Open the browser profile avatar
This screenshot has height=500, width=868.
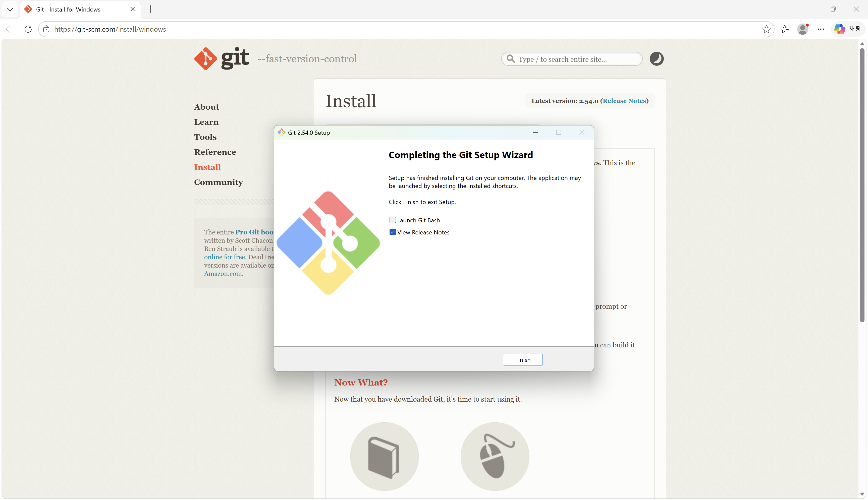pyautogui.click(x=803, y=29)
